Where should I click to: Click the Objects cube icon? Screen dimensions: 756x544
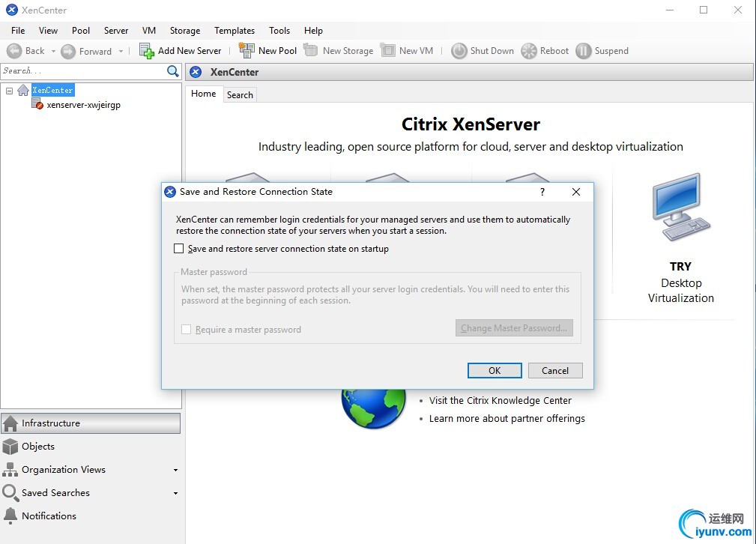point(10,447)
